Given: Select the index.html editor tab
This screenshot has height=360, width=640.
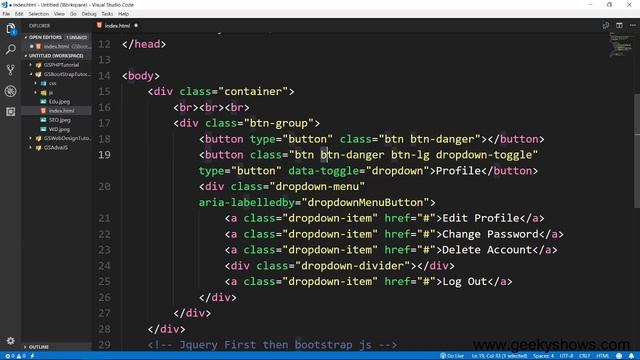Looking at the screenshot, I should tap(118, 25).
